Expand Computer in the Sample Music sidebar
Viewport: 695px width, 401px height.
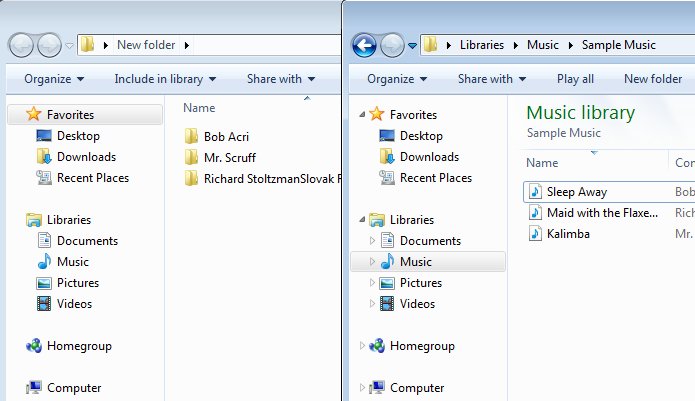tap(362, 388)
